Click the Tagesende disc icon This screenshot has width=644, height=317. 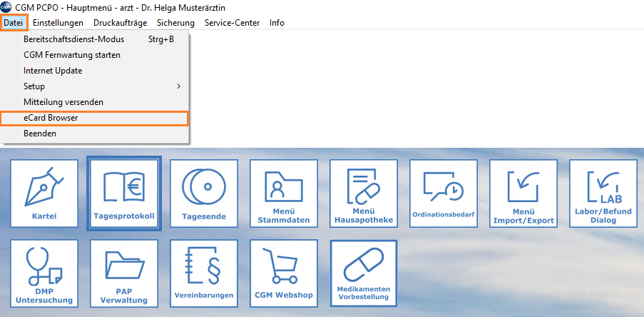204,193
